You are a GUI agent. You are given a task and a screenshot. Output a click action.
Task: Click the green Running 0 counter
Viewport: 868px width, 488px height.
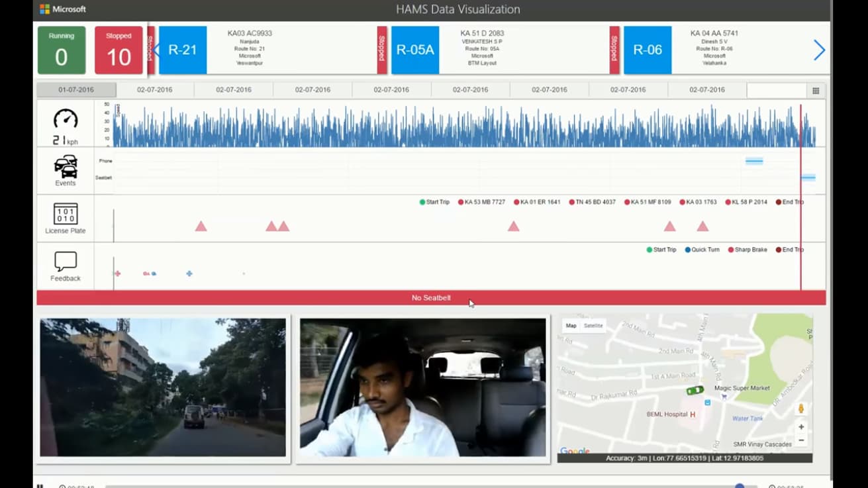click(x=62, y=50)
